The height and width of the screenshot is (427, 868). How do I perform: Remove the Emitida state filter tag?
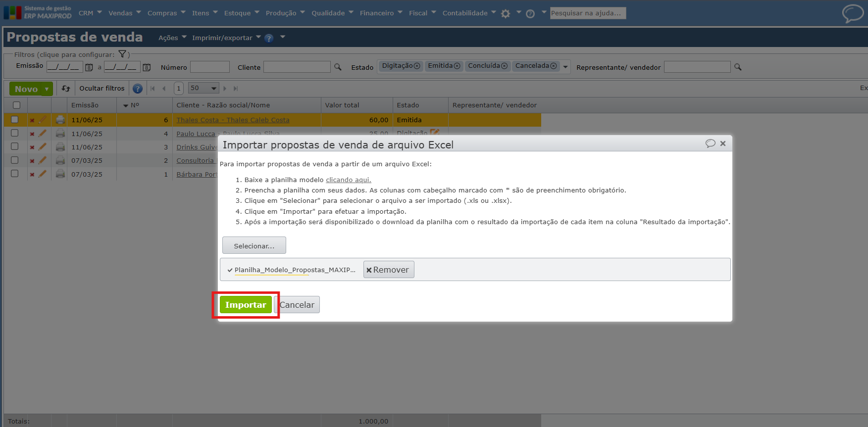[457, 66]
